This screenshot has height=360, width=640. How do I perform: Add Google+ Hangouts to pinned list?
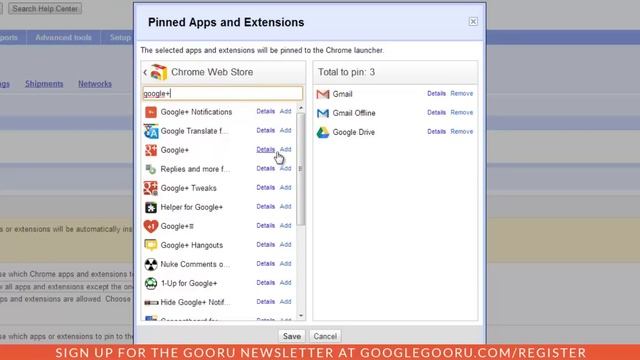285,245
